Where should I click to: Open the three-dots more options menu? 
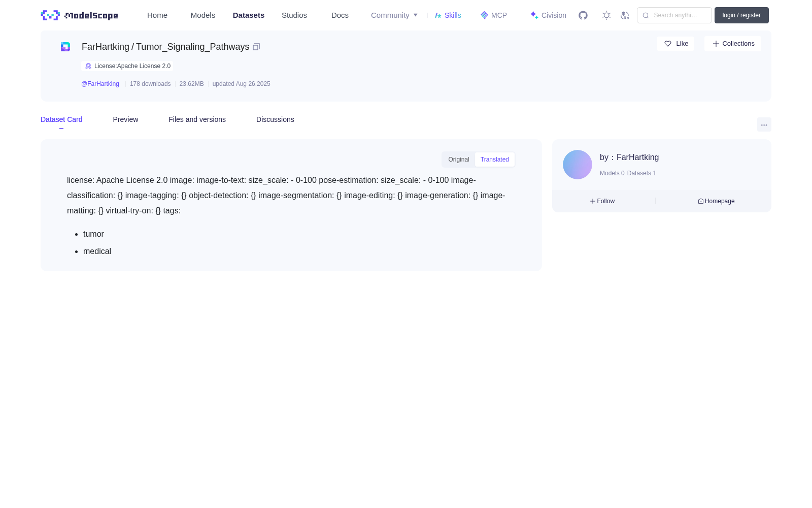click(x=764, y=124)
